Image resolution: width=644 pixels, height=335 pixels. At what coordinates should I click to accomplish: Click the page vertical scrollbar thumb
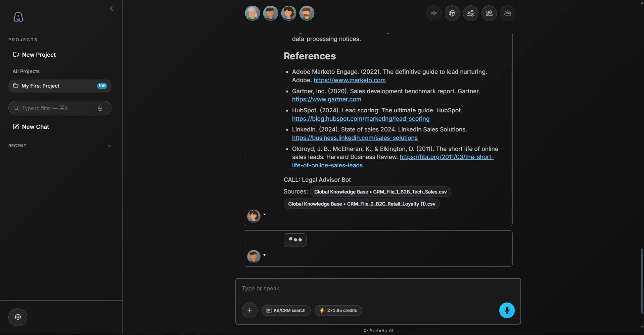click(642, 281)
